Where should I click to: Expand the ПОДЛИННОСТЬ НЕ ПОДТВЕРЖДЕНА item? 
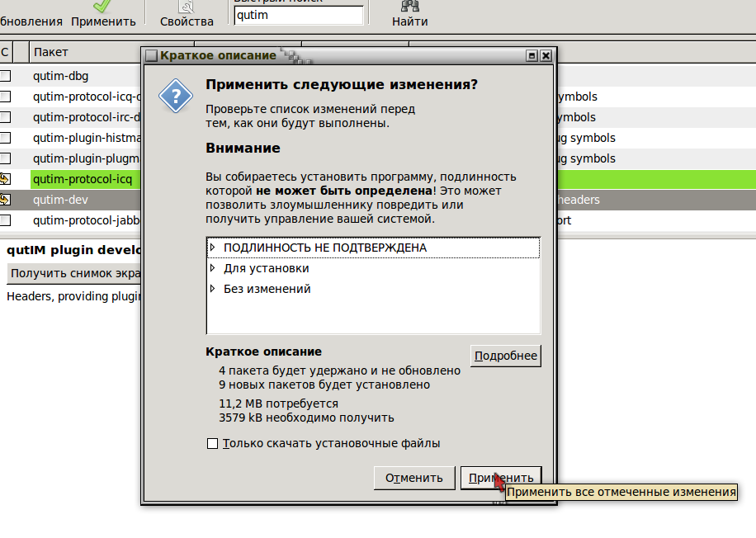212,248
